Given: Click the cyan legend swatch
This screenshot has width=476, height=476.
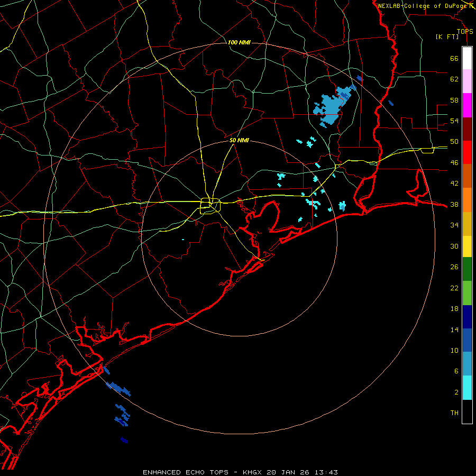Looking at the screenshot, I should click(467, 388).
